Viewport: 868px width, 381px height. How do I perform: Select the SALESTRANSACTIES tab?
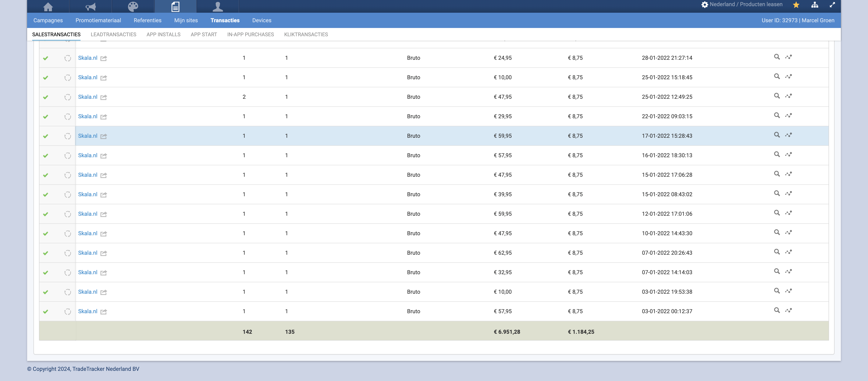pyautogui.click(x=56, y=34)
